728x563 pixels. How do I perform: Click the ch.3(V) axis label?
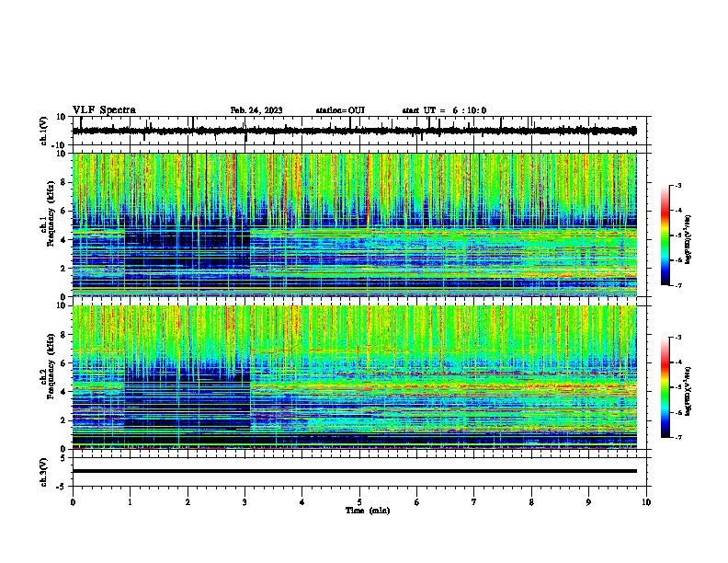pyautogui.click(x=44, y=472)
